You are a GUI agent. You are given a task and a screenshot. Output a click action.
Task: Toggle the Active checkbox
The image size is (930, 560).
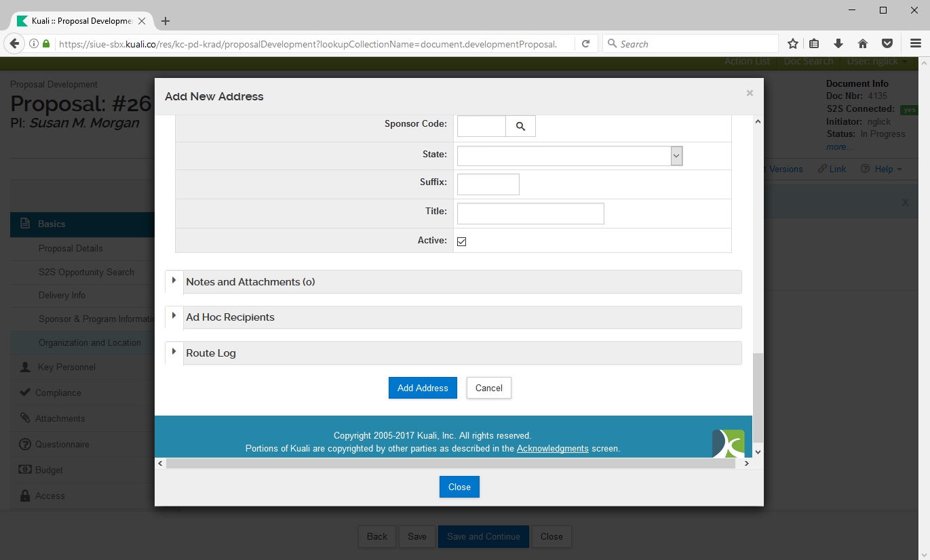click(x=461, y=241)
